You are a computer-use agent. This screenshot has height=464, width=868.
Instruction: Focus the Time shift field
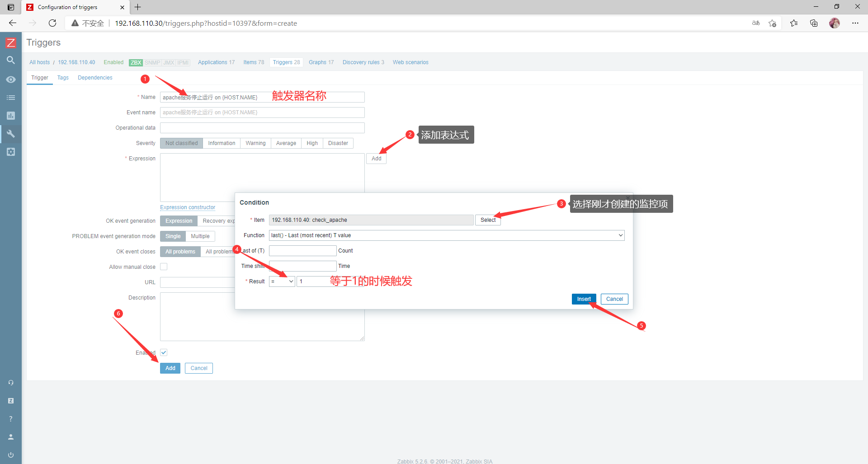pyautogui.click(x=302, y=266)
